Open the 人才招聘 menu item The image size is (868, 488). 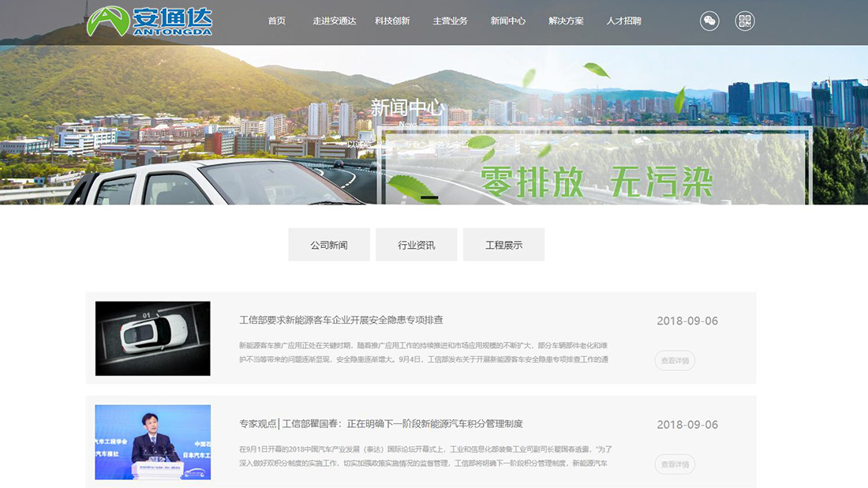click(626, 21)
